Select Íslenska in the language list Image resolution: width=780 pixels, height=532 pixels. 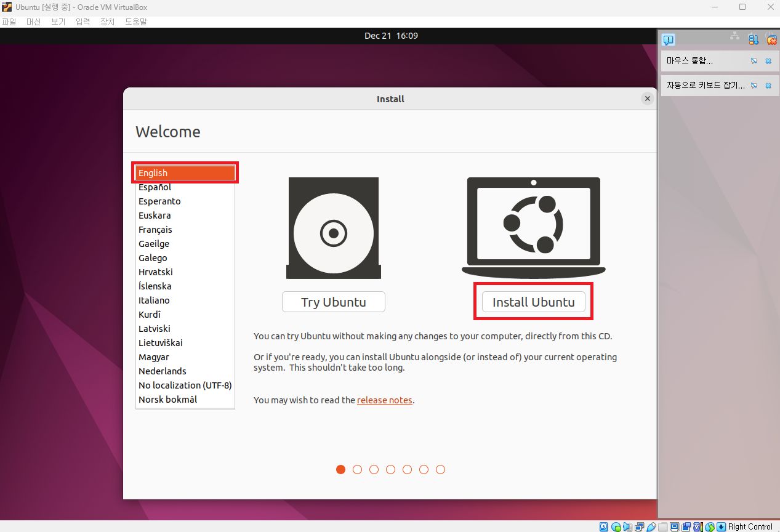click(x=185, y=286)
